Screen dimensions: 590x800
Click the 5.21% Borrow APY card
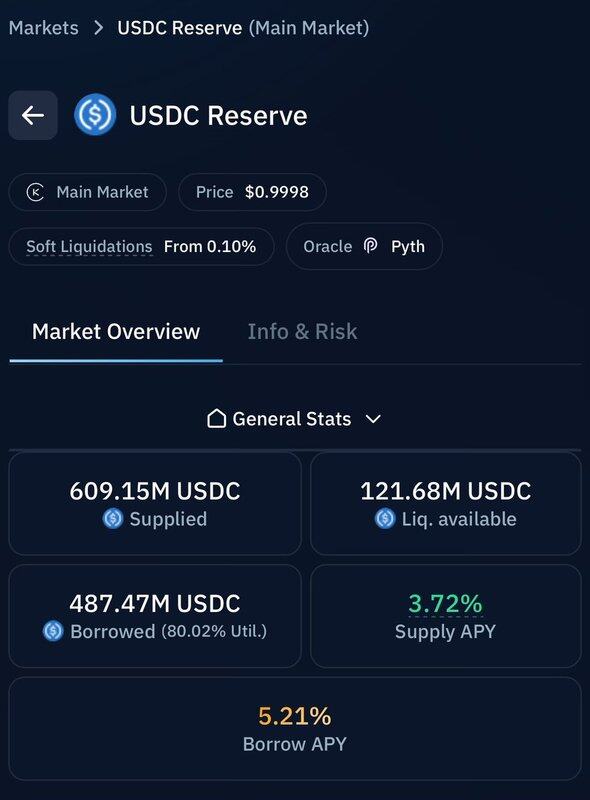(295, 729)
